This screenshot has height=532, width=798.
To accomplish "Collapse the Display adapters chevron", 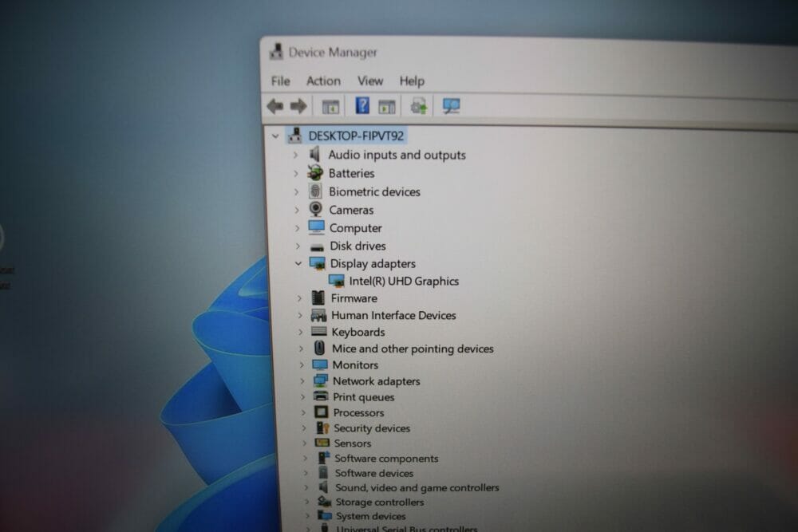I will (298, 263).
